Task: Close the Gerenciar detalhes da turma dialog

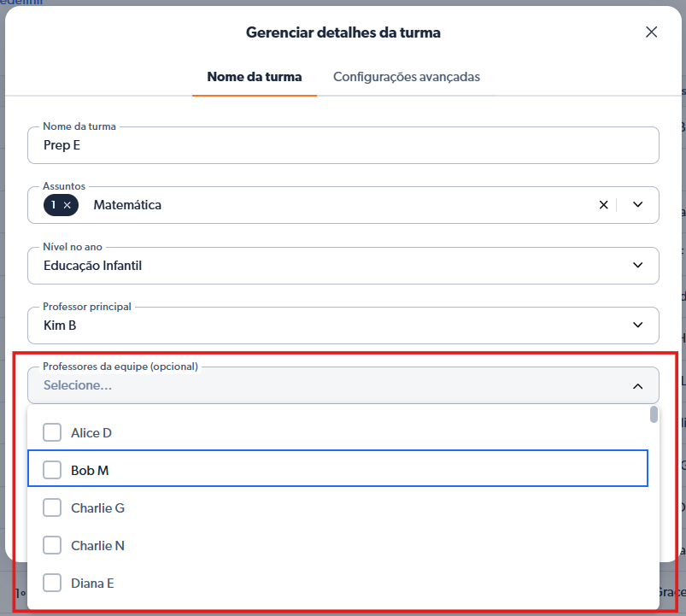Action: 651,32
